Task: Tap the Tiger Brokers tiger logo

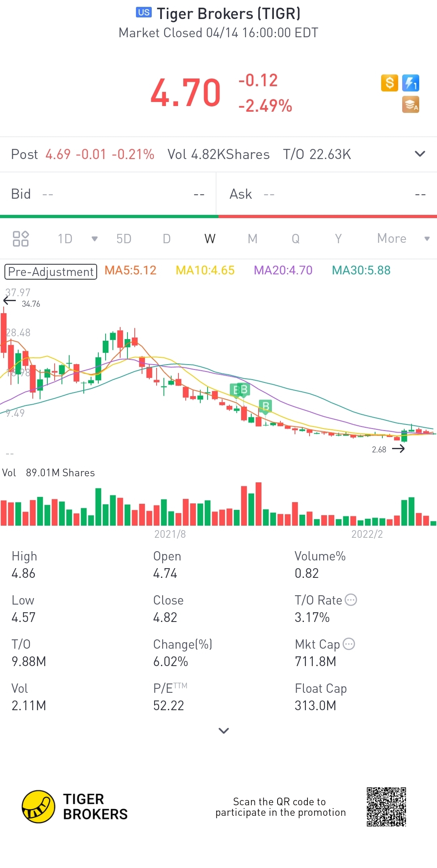Action: click(38, 806)
